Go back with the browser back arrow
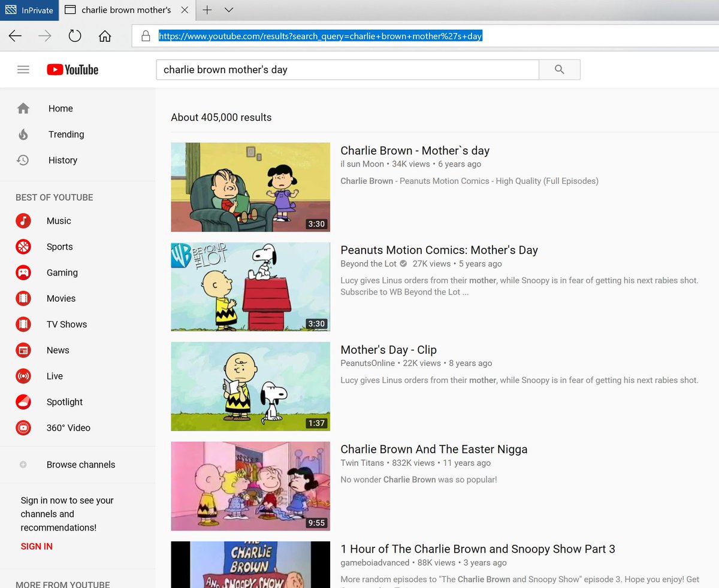Viewport: 719px width, 588px height. click(15, 36)
